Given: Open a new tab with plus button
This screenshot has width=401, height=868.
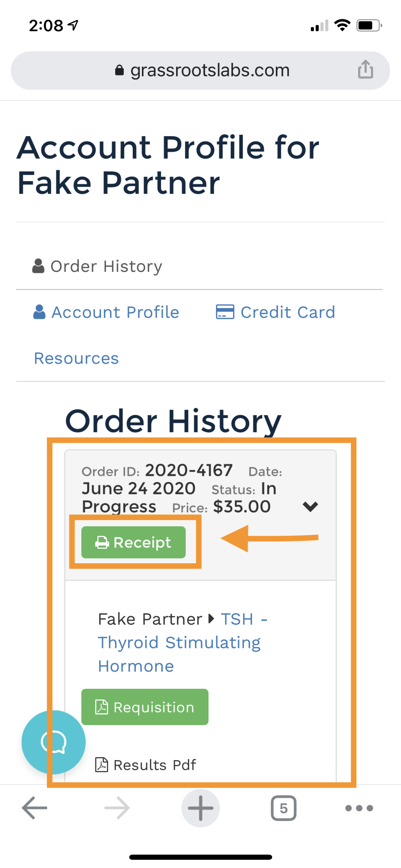Looking at the screenshot, I should (x=200, y=808).
